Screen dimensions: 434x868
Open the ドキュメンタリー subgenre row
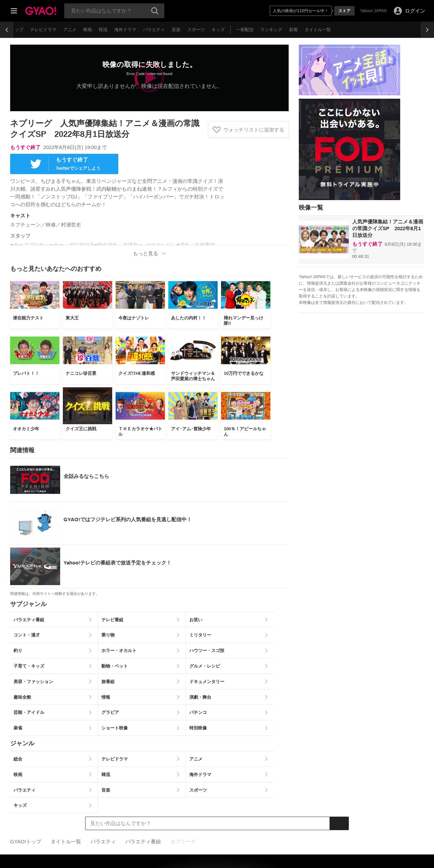coord(230,681)
